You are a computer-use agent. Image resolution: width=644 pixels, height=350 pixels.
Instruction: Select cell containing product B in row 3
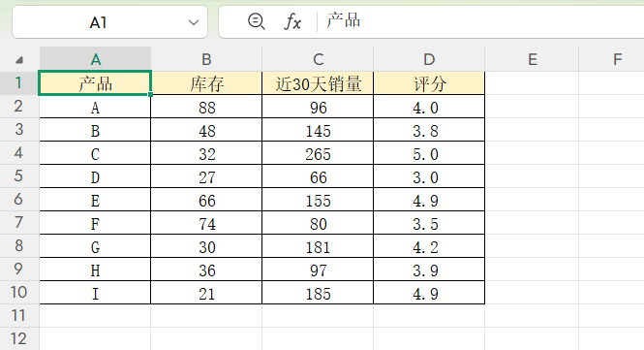[95, 130]
